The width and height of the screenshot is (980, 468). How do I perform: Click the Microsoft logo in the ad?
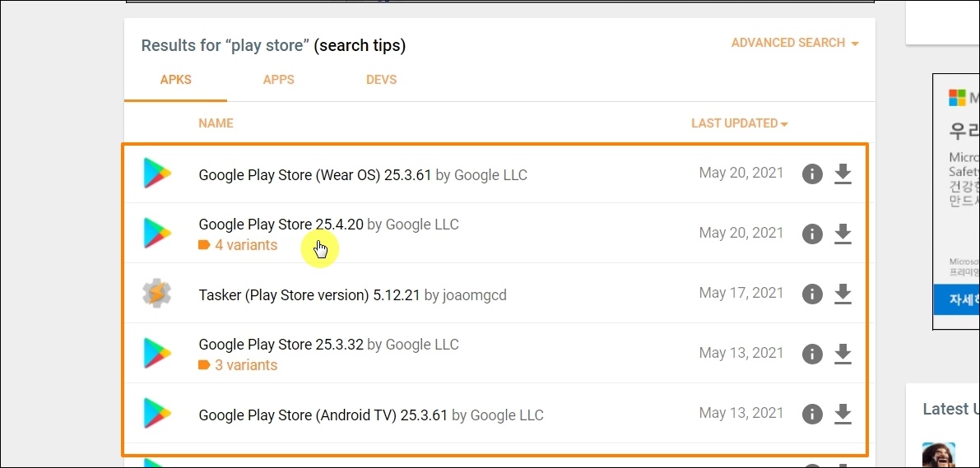point(957,98)
